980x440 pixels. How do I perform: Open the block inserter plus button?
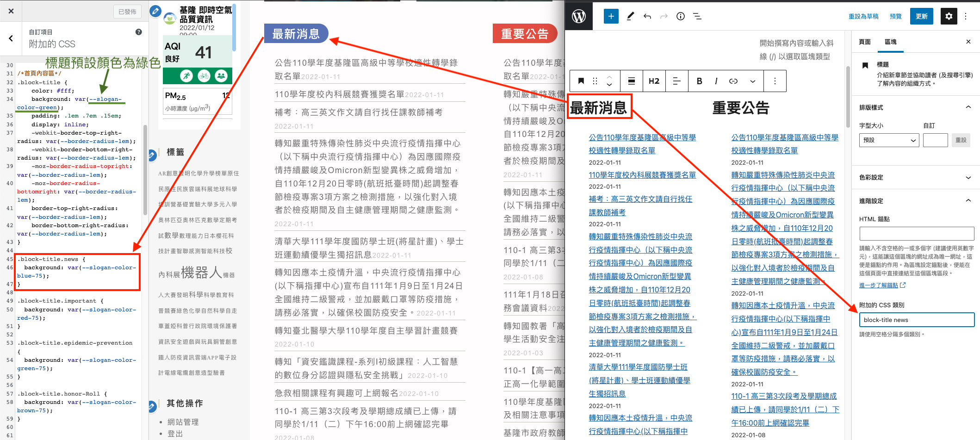tap(611, 16)
